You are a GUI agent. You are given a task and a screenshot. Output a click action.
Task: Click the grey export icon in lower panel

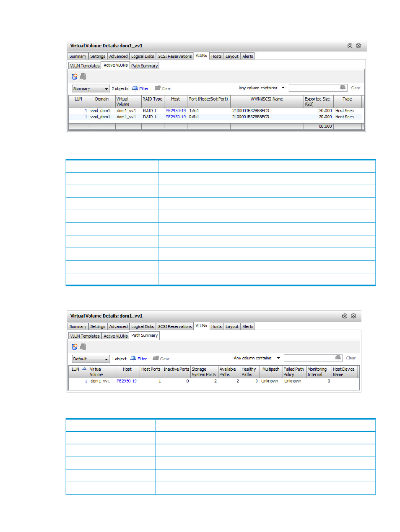point(83,347)
